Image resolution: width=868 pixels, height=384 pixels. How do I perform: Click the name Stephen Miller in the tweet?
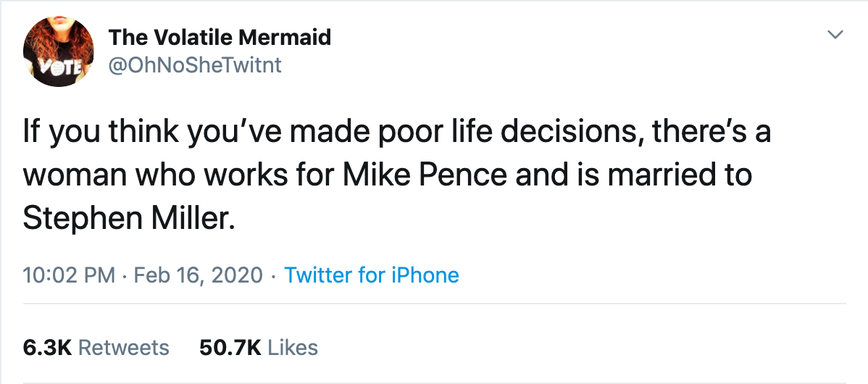[x=129, y=219]
